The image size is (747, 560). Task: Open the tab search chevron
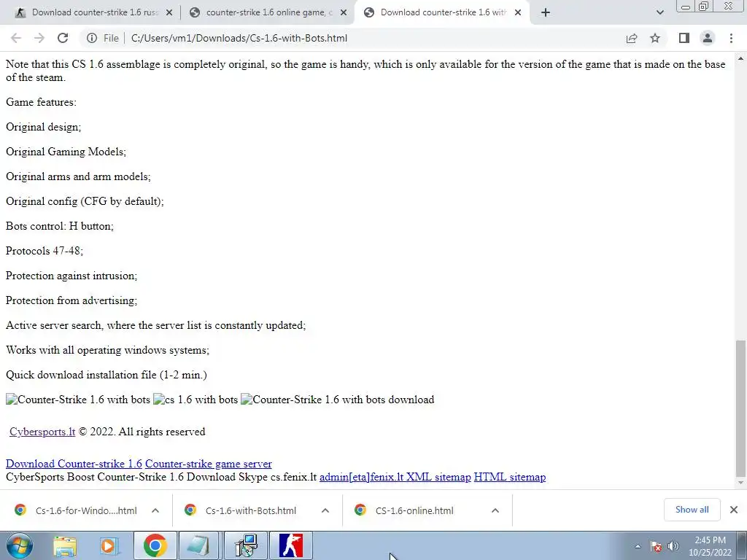(659, 12)
